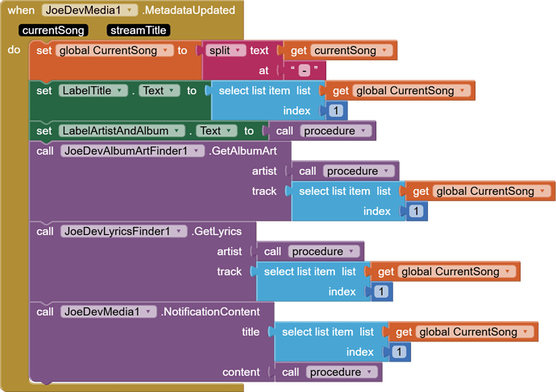This screenshot has height=392, width=556.
Task: Open the LabelArtistAndAlbum component dropdown
Action: click(x=176, y=131)
